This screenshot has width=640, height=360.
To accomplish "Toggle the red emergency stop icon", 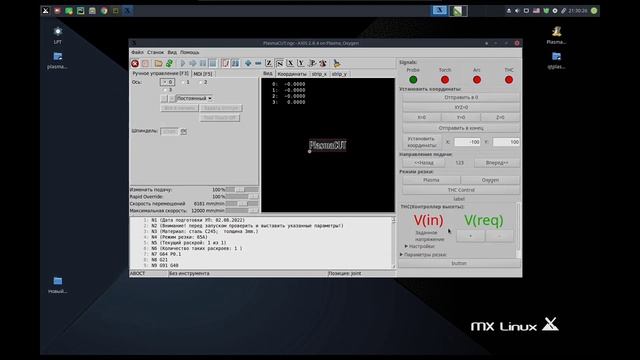I will (135, 63).
